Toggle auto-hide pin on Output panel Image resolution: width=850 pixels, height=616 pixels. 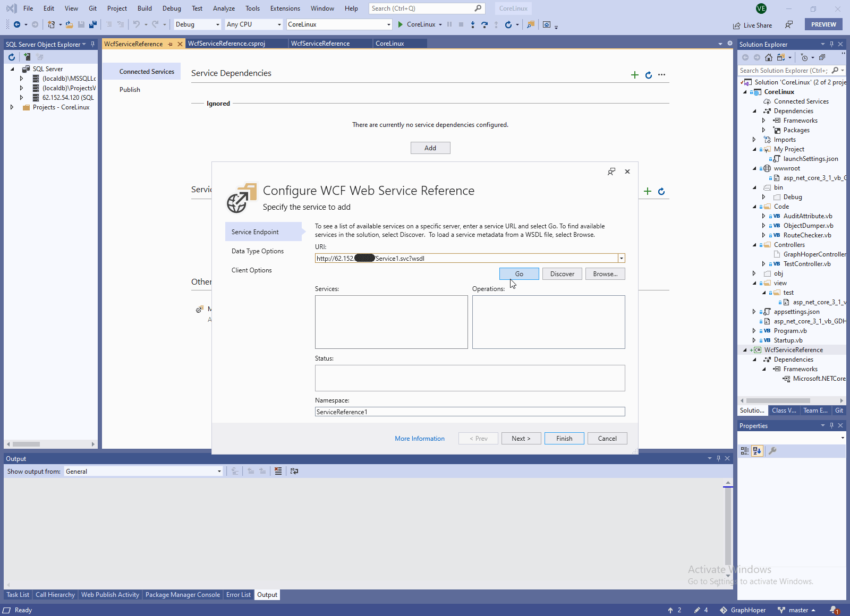(x=718, y=458)
